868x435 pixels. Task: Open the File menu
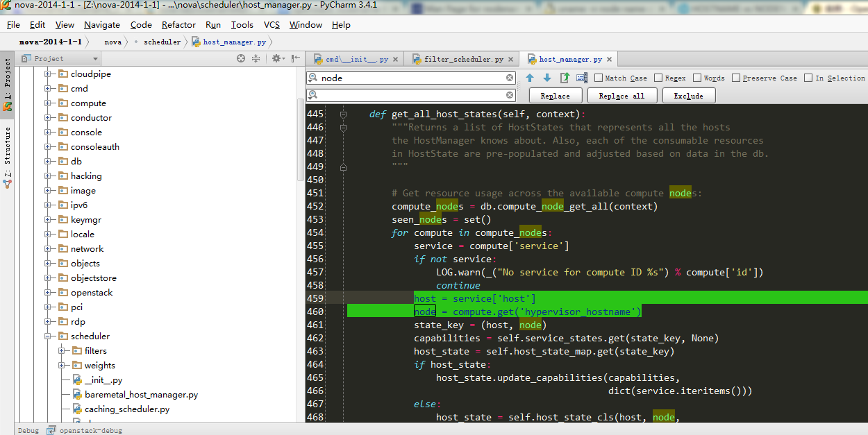13,24
